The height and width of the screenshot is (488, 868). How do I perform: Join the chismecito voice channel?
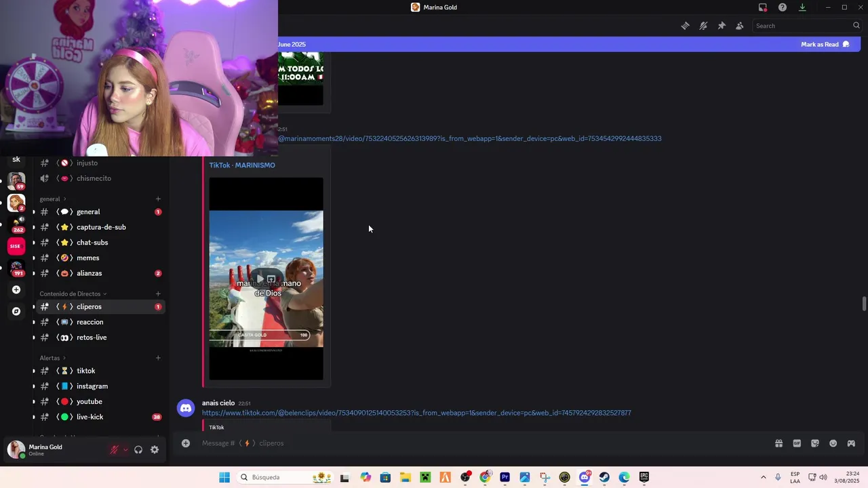100,178
